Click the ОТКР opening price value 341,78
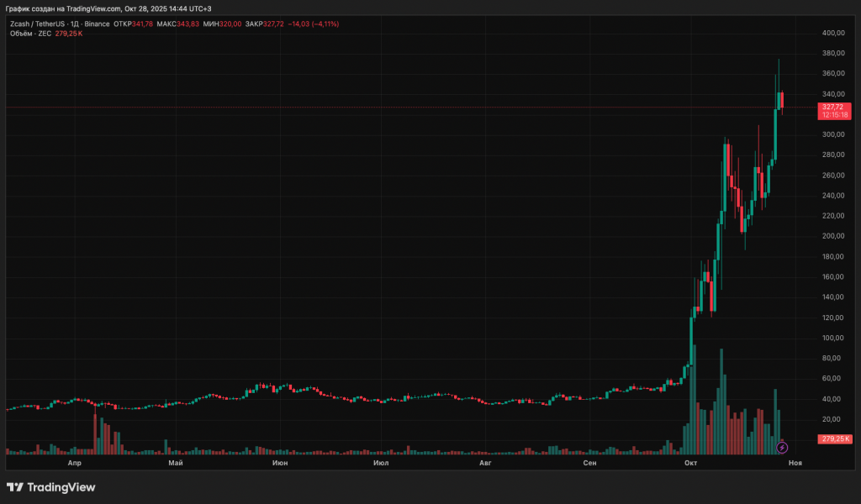Image resolution: width=861 pixels, height=504 pixels. pyautogui.click(x=142, y=24)
